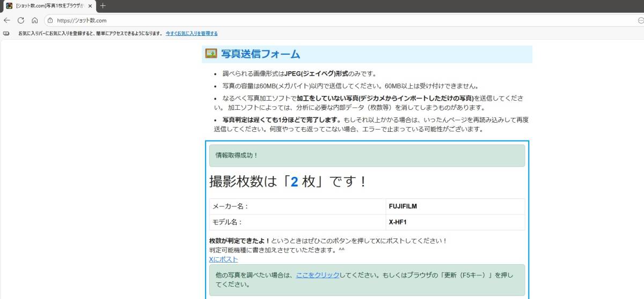The width and height of the screenshot is (644, 299).
Task: Open a new tab with the plus button
Action: [103, 5]
